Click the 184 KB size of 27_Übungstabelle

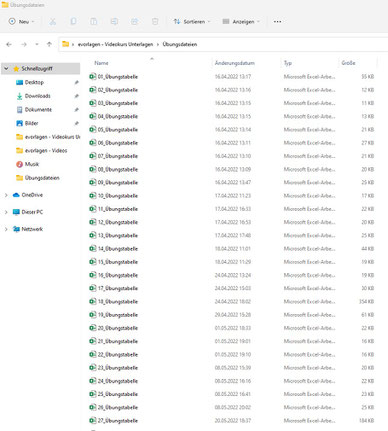click(x=366, y=421)
